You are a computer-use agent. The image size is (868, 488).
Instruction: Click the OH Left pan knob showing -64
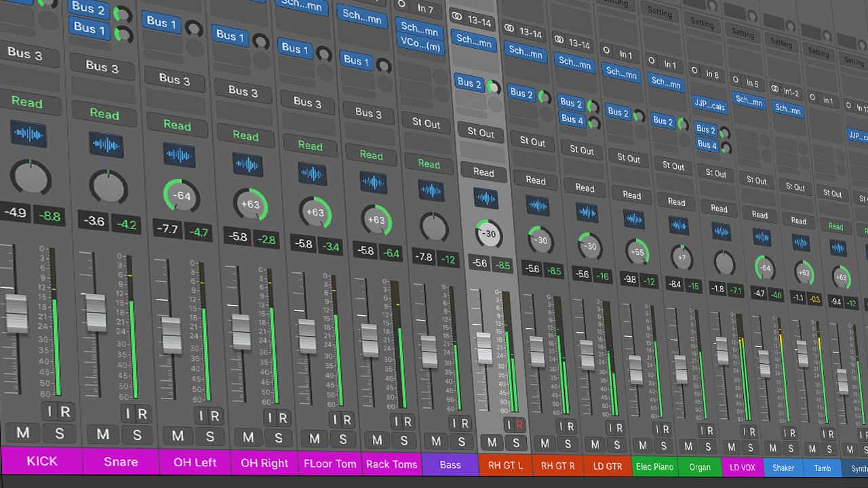pos(182,195)
